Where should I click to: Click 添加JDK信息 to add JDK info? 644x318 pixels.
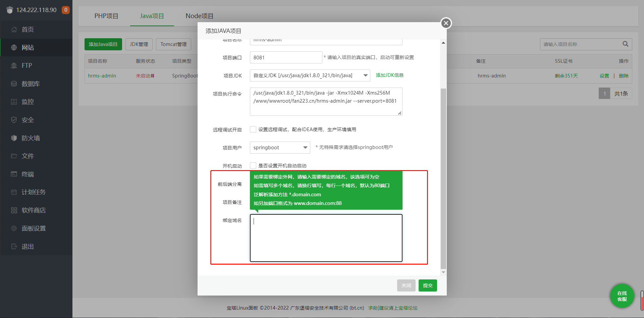click(x=389, y=75)
